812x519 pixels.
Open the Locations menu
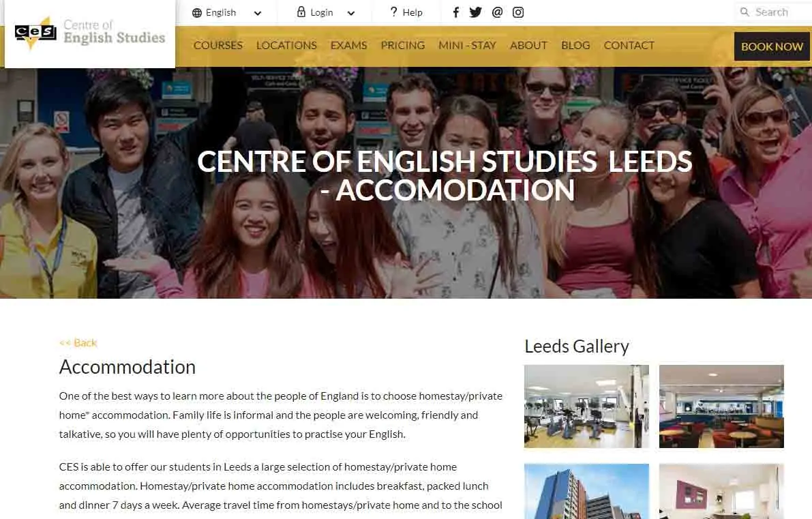click(x=286, y=46)
